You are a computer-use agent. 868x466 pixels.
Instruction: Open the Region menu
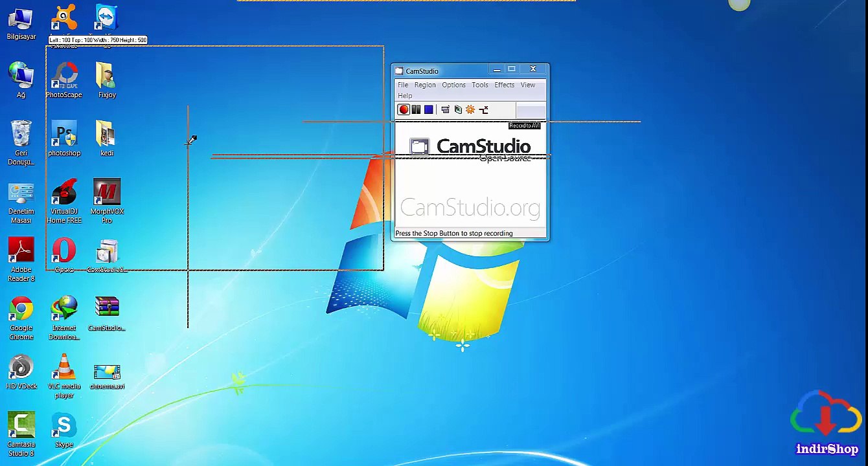425,85
